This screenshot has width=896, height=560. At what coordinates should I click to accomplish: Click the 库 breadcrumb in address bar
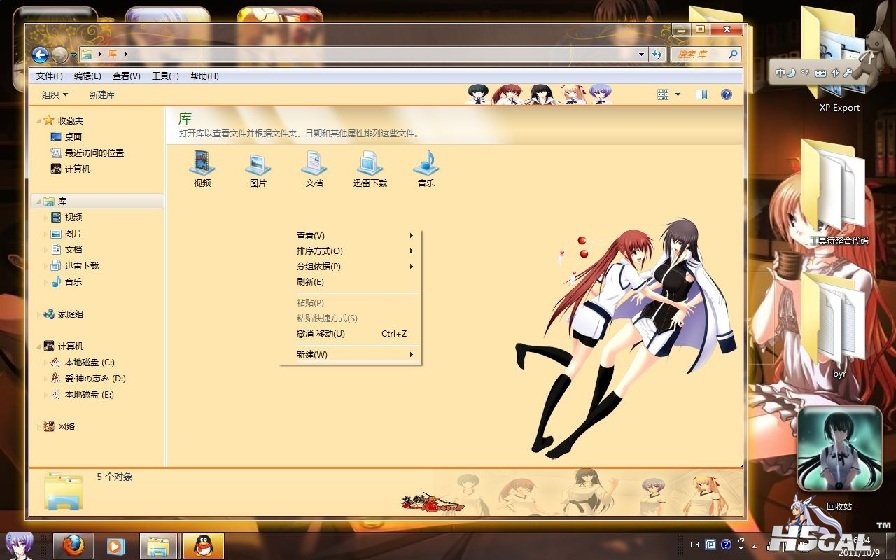[x=113, y=54]
